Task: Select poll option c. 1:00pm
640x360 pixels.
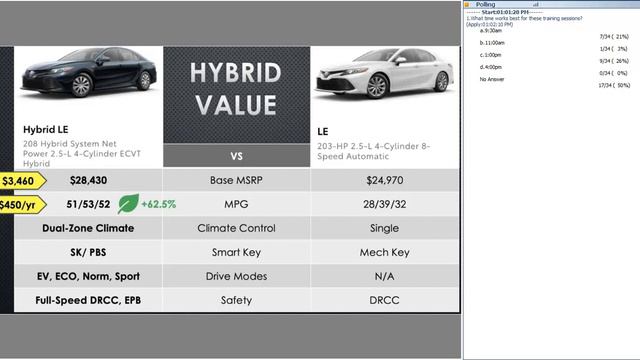Action: point(491,55)
